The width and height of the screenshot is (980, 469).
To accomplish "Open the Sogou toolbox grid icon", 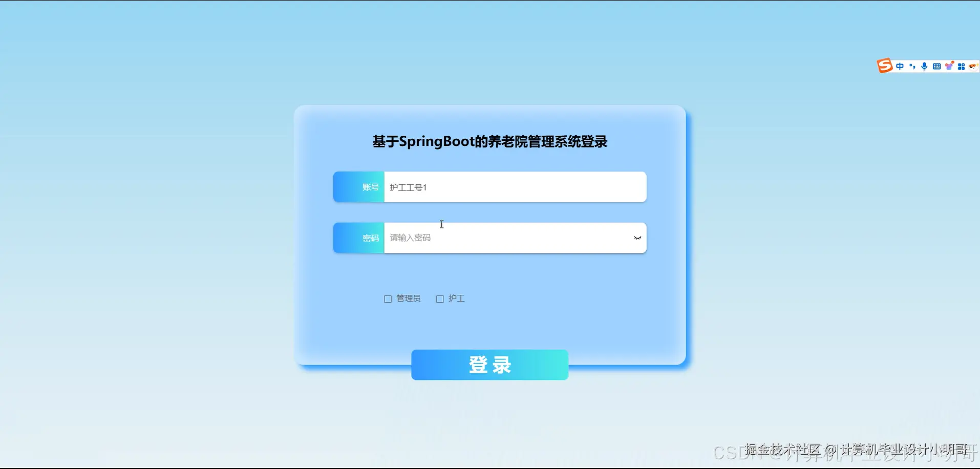I will pyautogui.click(x=963, y=66).
